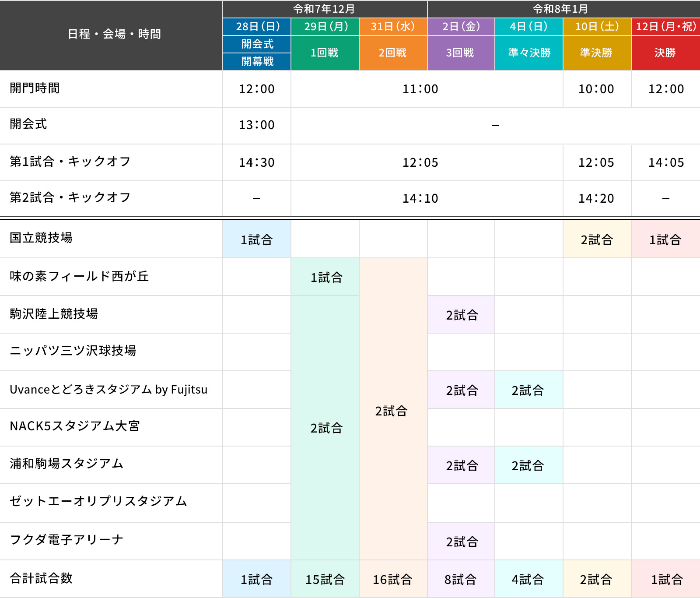Select the 29日(月) date header cell

click(325, 27)
